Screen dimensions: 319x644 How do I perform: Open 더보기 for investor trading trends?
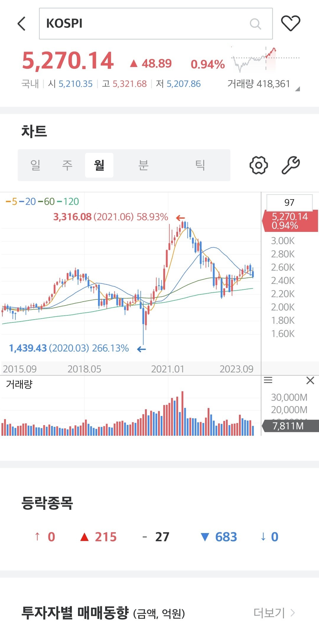pyautogui.click(x=274, y=613)
